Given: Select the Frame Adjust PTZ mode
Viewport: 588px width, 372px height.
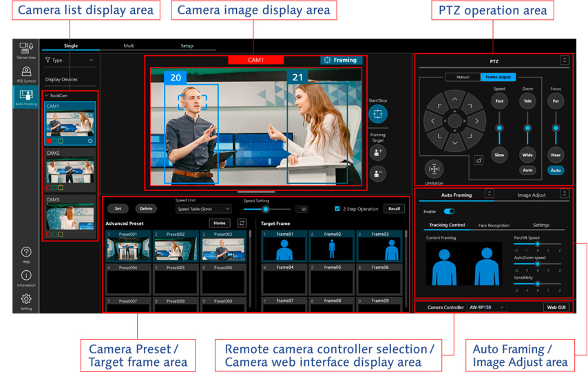Looking at the screenshot, I should [x=498, y=77].
